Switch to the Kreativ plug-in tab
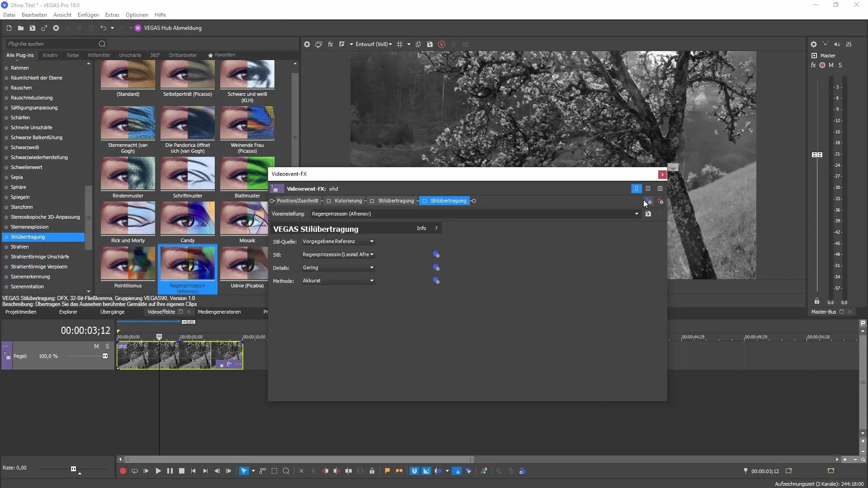868x488 pixels. 50,55
